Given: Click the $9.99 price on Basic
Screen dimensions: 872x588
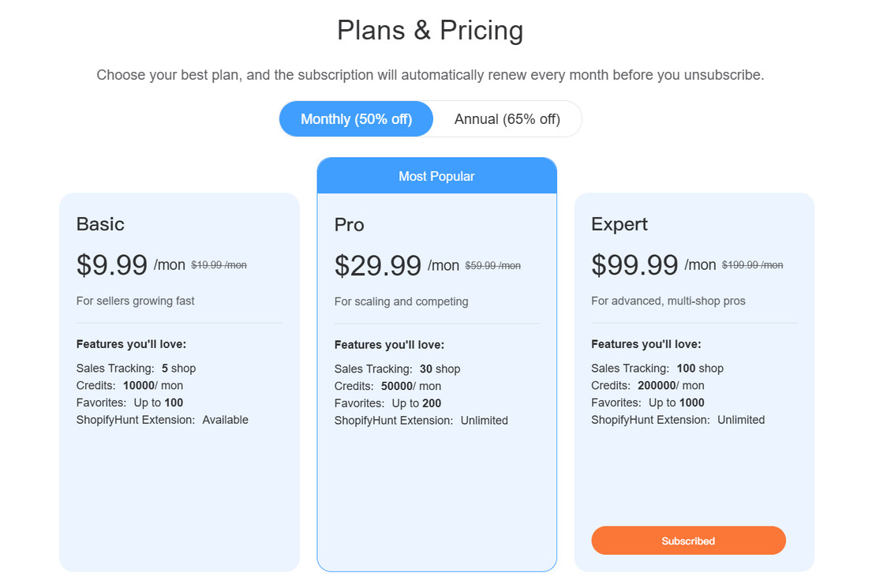Looking at the screenshot, I should click(x=112, y=265).
